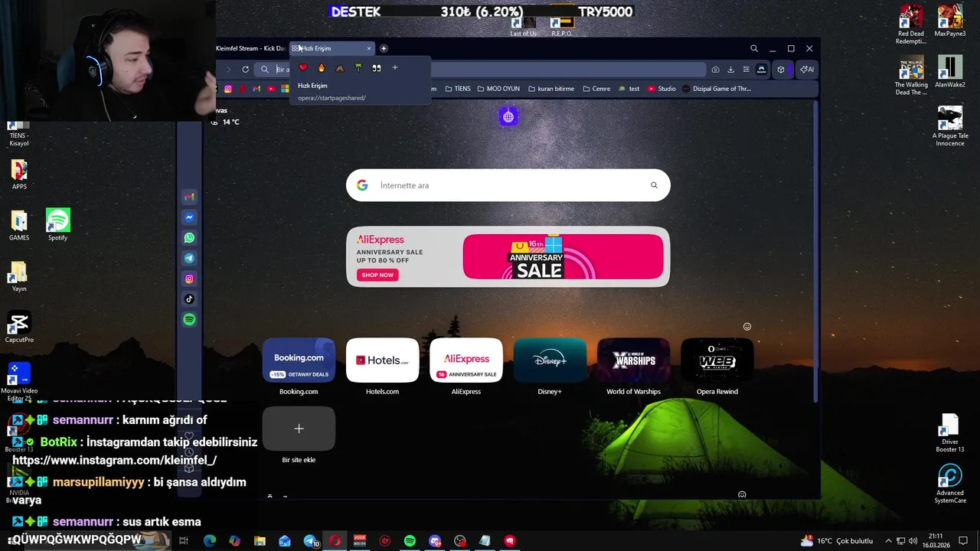This screenshot has width=980, height=551.
Task: Open Telegram from taskbar
Action: [310, 541]
